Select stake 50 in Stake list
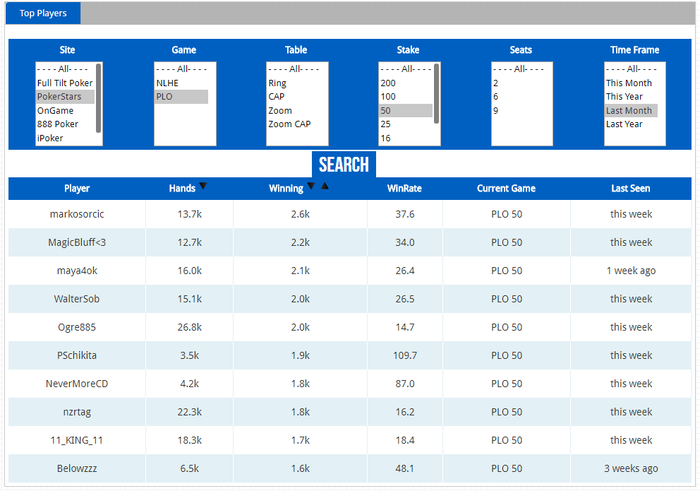Screen dimensions: 700x491 (x=405, y=110)
